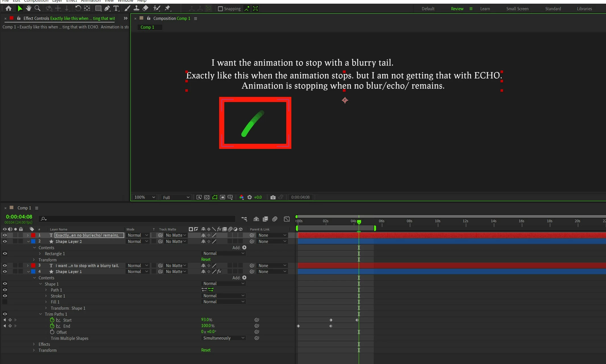The width and height of the screenshot is (606, 364).
Task: Expand the Path 1 property group
Action: coord(46,290)
